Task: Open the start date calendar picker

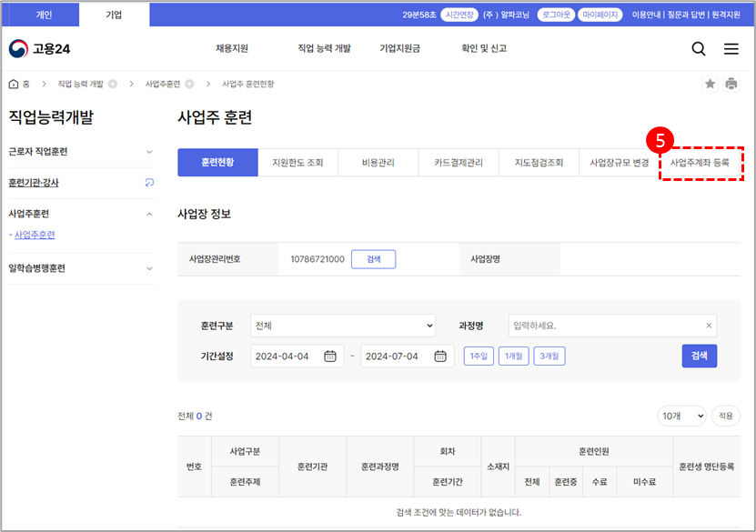Action: [330, 356]
